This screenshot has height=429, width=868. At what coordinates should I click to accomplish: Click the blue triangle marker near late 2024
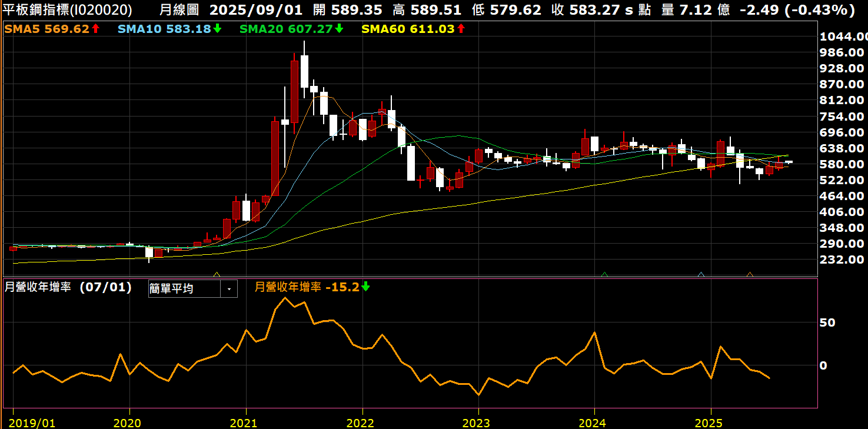click(x=701, y=274)
